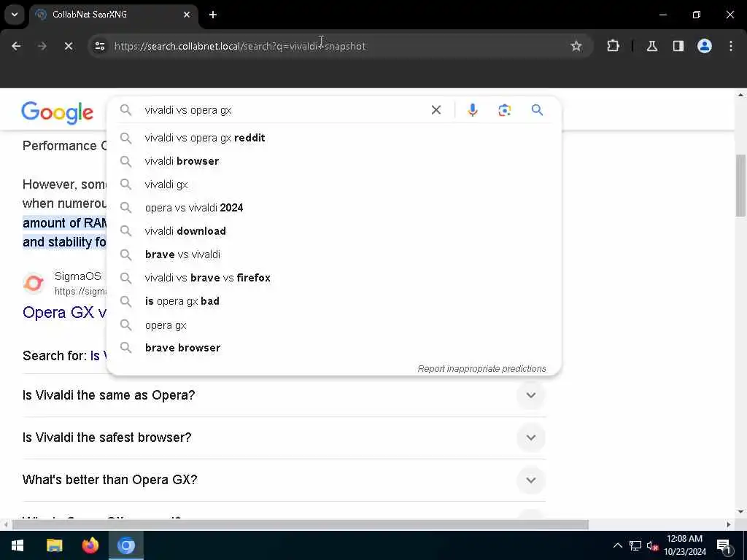747x560 pixels.
Task: Show hidden system tray icons
Action: click(617, 545)
